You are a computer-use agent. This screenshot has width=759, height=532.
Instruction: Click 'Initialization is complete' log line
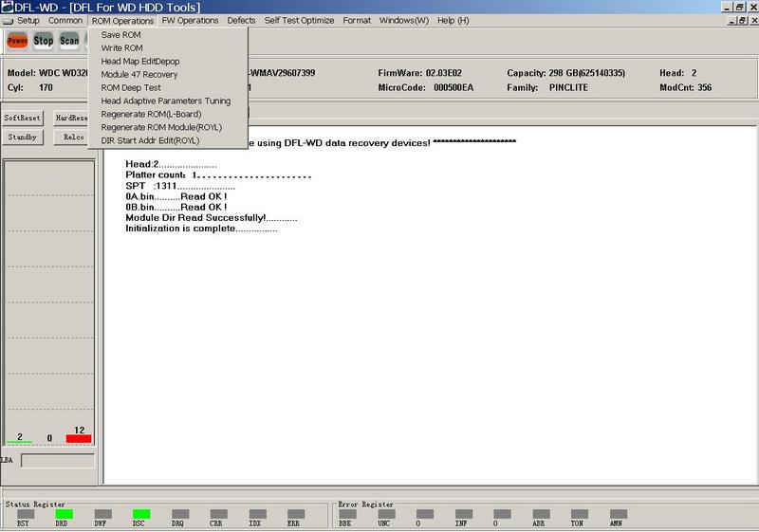(x=201, y=229)
